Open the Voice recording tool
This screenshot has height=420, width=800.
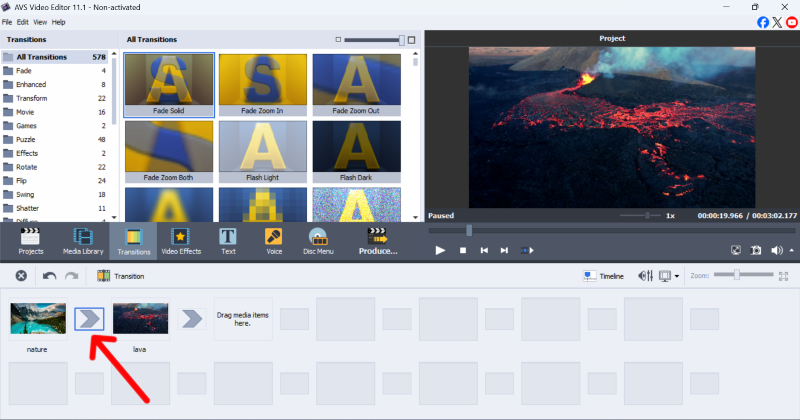click(273, 241)
